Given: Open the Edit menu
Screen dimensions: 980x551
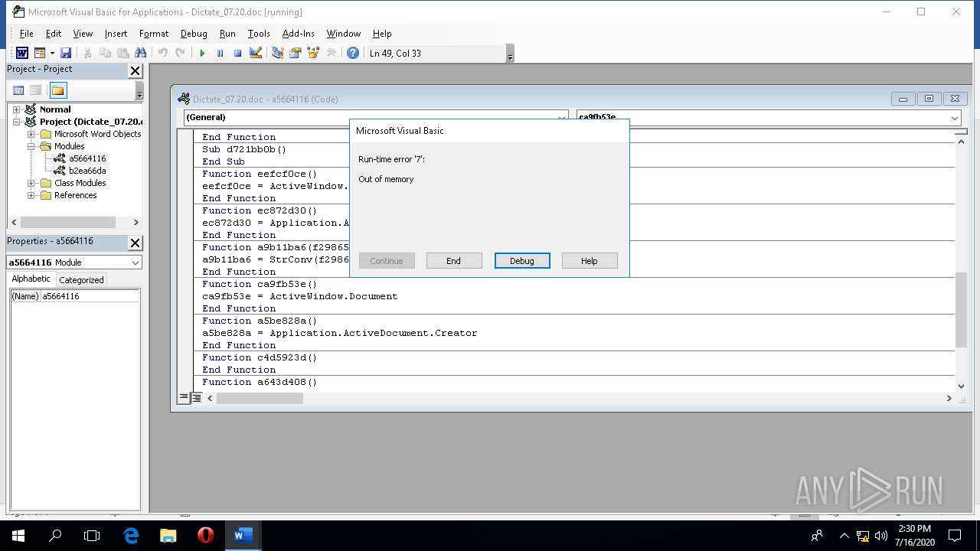Looking at the screenshot, I should (53, 34).
